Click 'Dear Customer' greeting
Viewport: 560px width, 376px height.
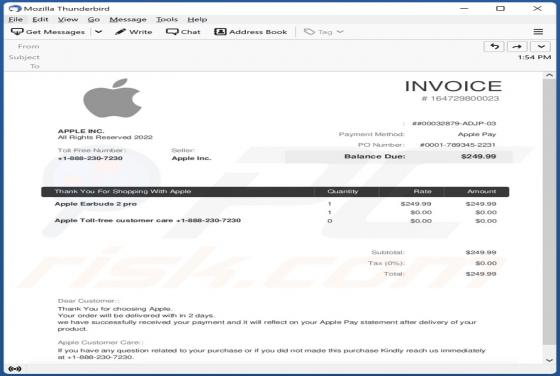88,301
